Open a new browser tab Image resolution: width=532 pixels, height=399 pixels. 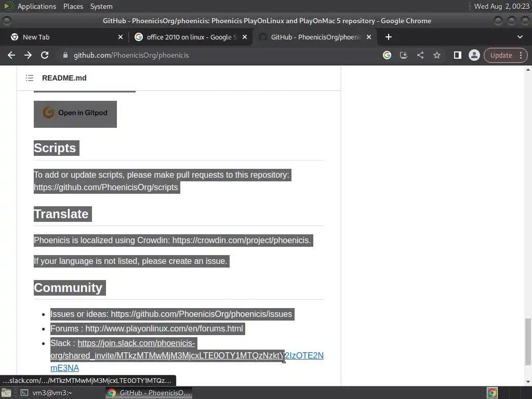pos(389,37)
